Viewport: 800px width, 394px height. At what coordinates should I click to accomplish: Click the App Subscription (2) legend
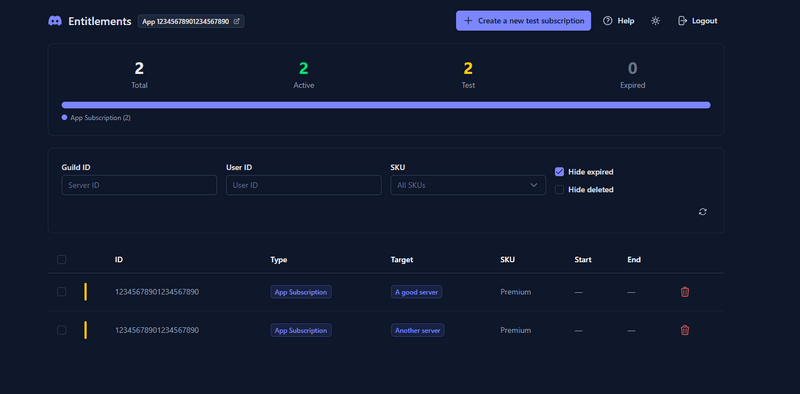[x=96, y=118]
